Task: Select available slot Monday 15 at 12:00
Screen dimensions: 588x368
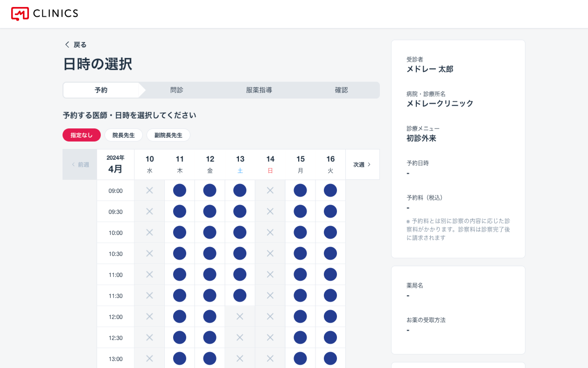Action: [x=300, y=316]
